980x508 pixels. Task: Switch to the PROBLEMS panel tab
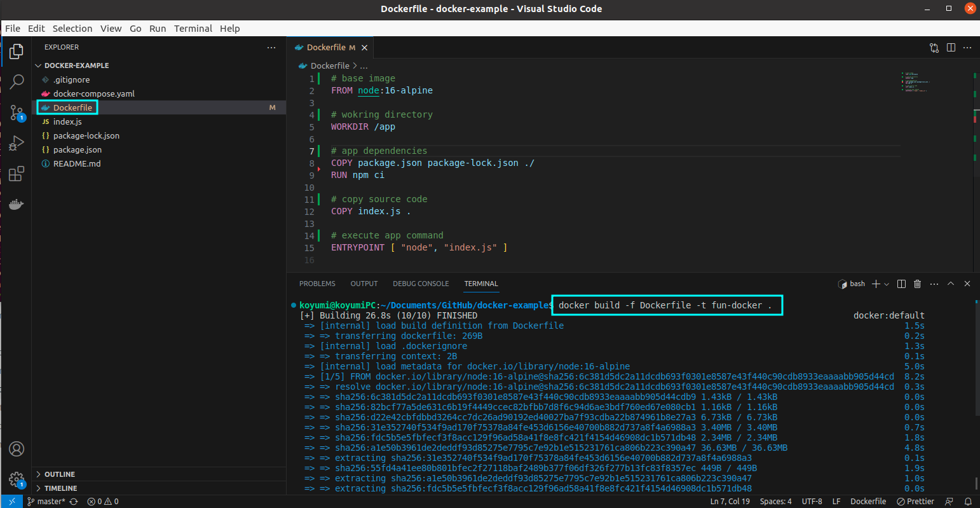coord(317,284)
